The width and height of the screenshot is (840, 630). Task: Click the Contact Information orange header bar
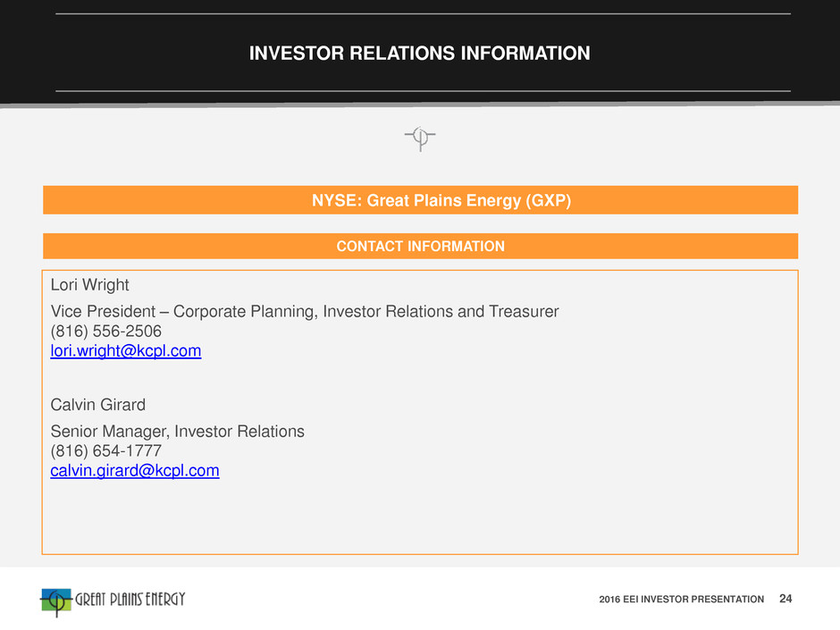tap(421, 246)
